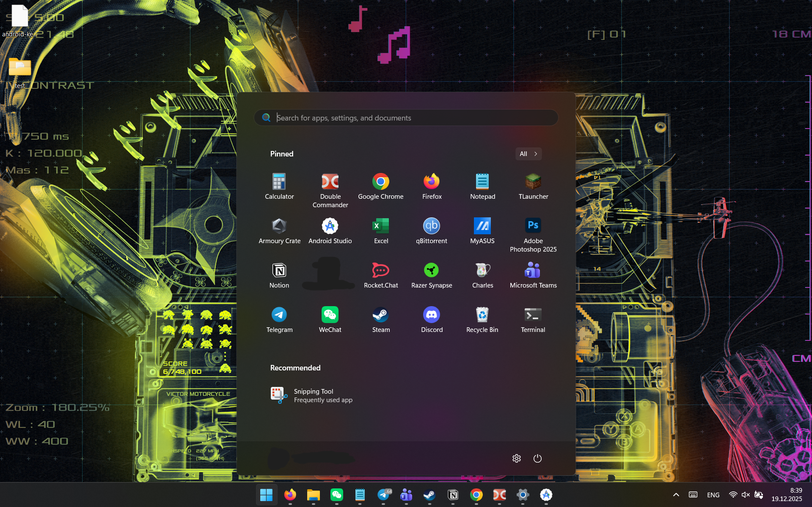Open Microsoft Teams from the taskbar
Image resolution: width=812 pixels, height=507 pixels.
406,495
